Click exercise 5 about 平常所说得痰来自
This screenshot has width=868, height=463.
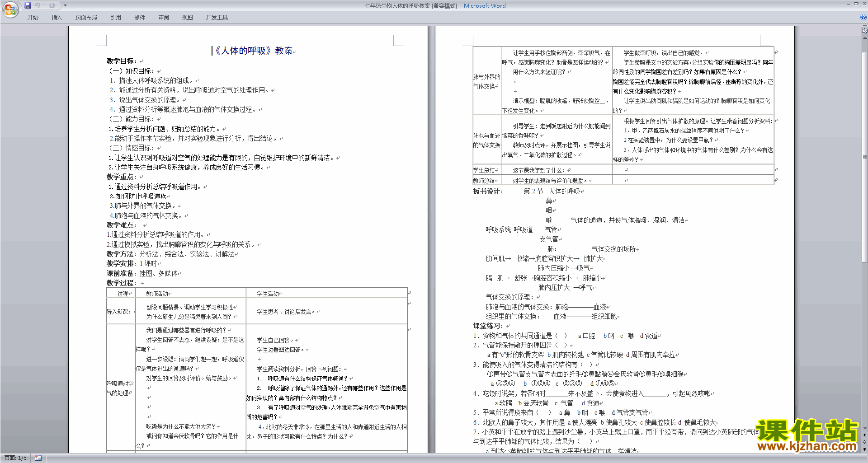click(561, 412)
